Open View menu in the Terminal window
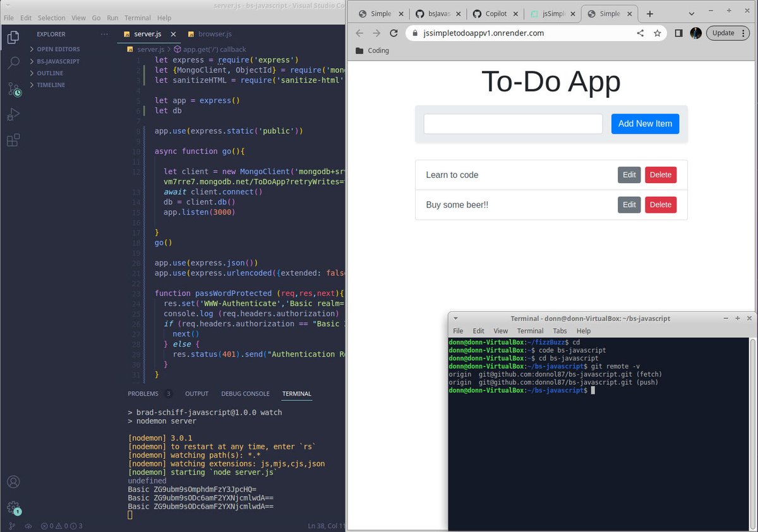The image size is (758, 532). 501,331
